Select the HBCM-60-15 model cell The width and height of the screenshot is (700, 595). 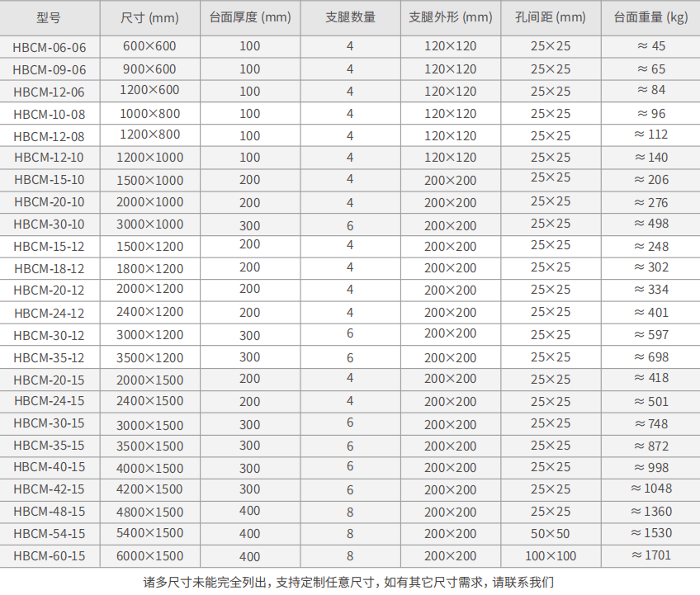(50, 556)
